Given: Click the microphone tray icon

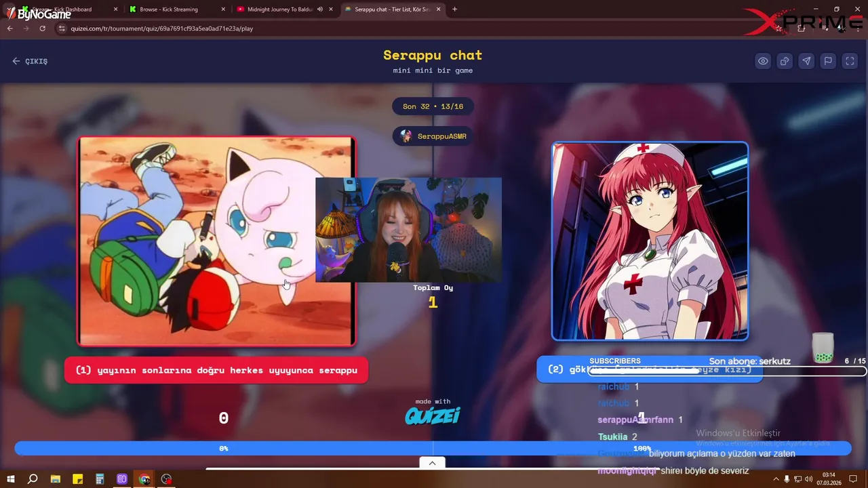Looking at the screenshot, I should (x=787, y=479).
